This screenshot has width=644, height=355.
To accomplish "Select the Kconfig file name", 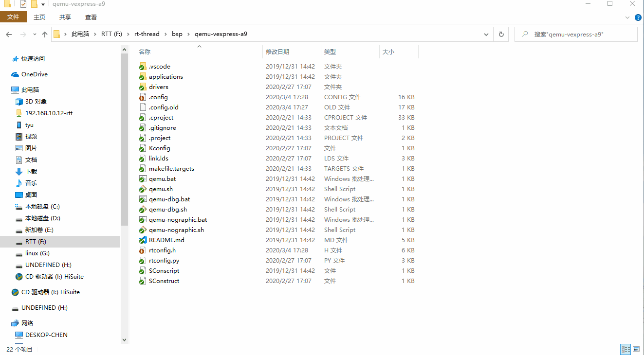I will 160,148.
